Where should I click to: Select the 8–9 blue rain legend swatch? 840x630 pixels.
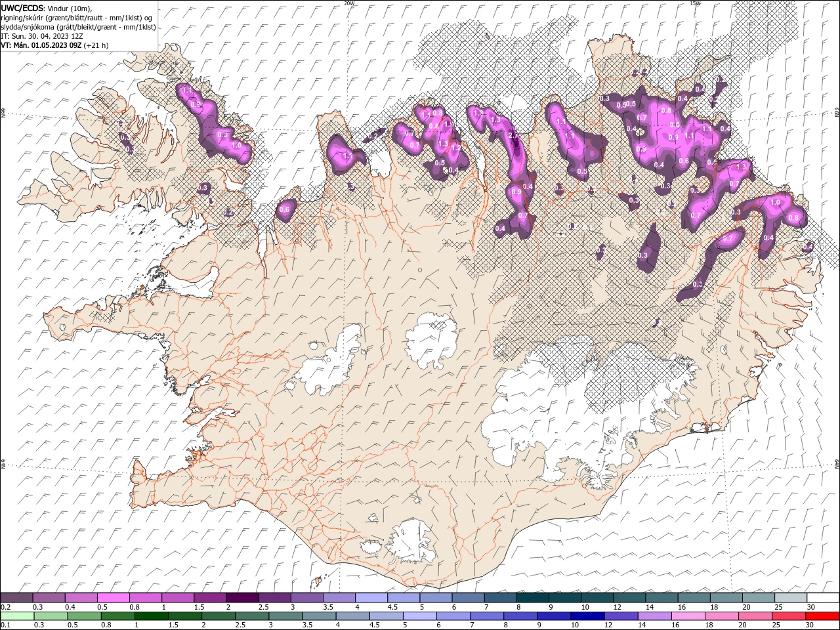pos(520,616)
